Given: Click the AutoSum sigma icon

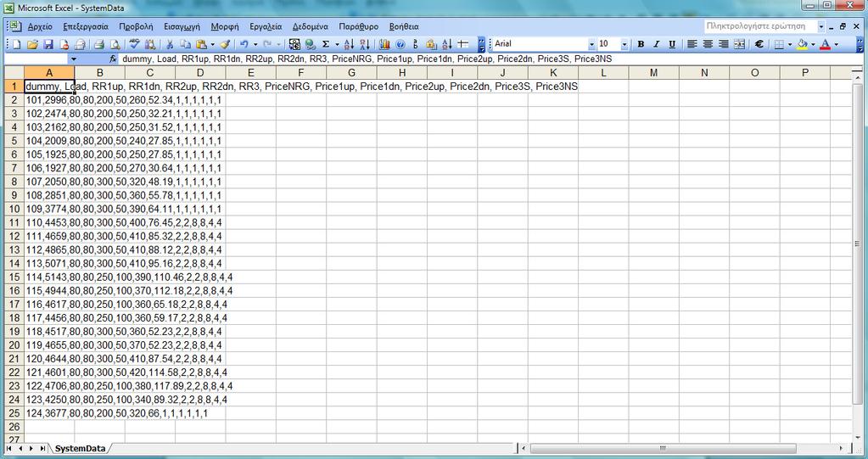Looking at the screenshot, I should [326, 44].
